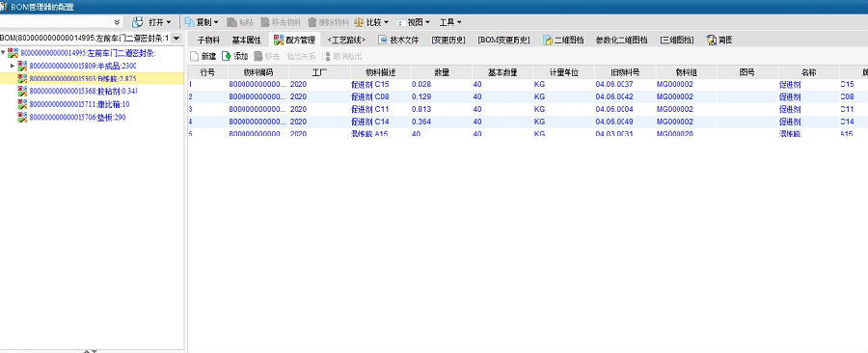The width and height of the screenshot is (868, 353).
Task: Select tree item 胶粘剂:0.343
Action: (x=83, y=92)
